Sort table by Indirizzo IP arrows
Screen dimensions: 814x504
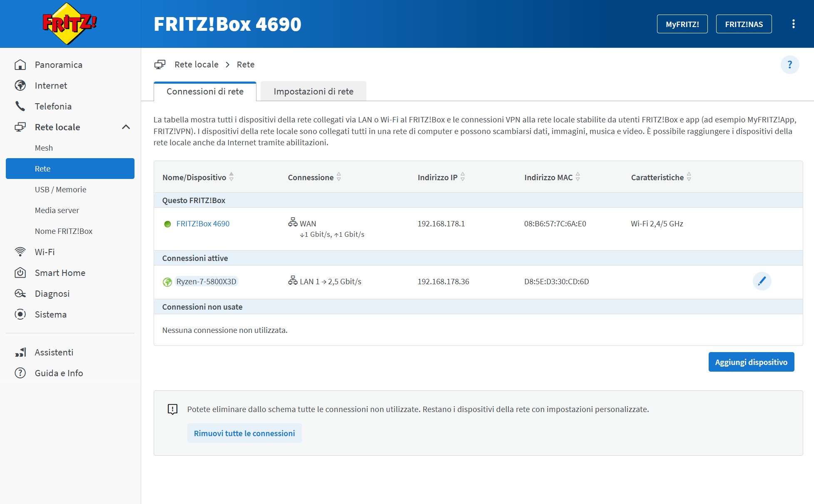(463, 177)
